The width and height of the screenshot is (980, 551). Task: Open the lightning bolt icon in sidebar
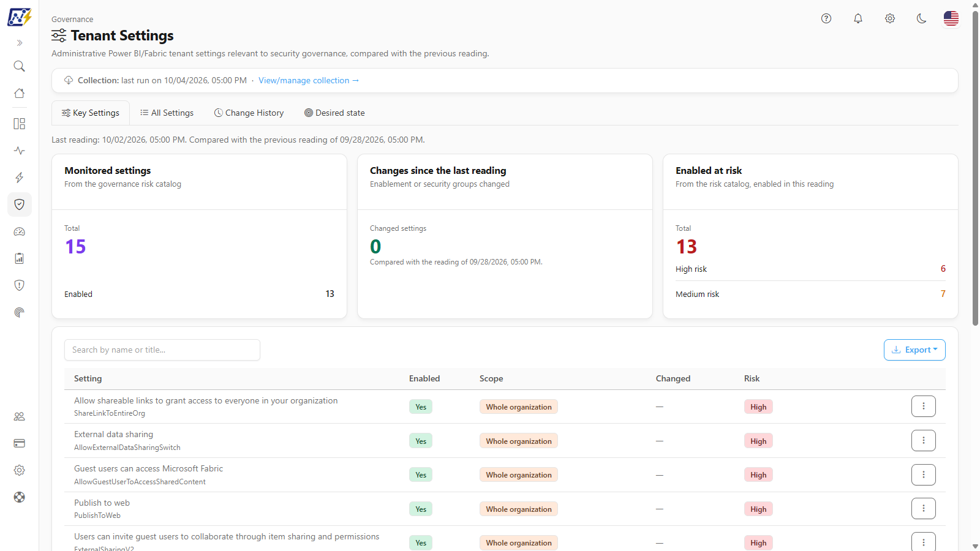20,178
